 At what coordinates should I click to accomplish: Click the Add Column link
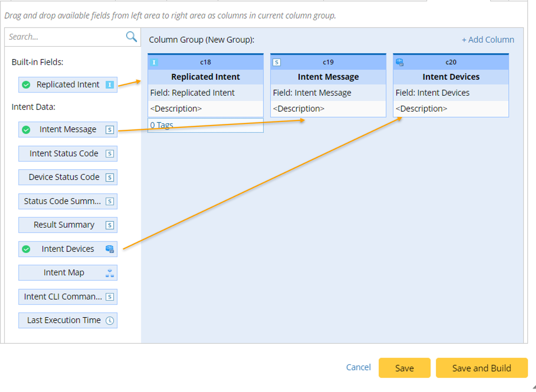488,40
